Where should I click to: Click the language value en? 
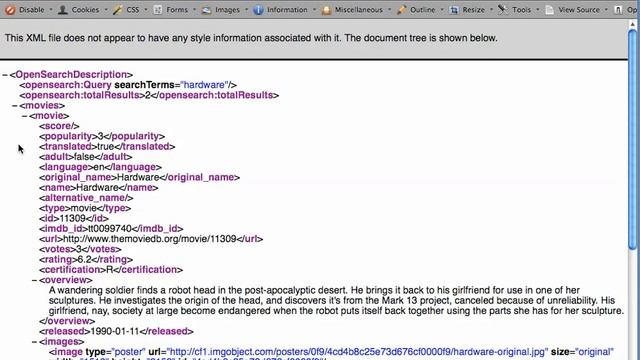(99, 167)
